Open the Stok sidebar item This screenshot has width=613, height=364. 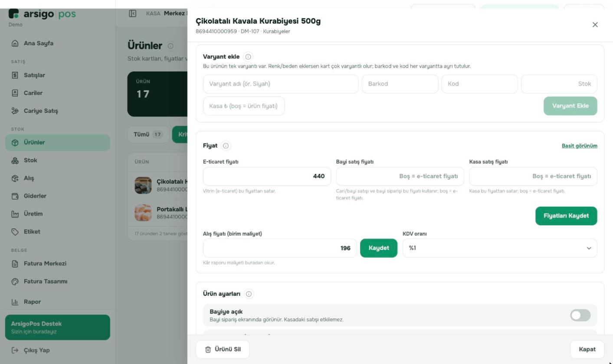[x=58, y=160]
